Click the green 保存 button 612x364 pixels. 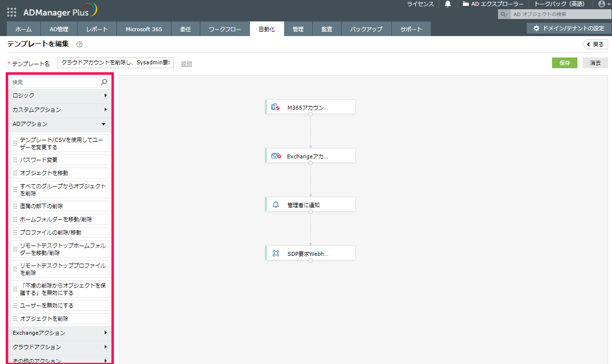(x=565, y=63)
